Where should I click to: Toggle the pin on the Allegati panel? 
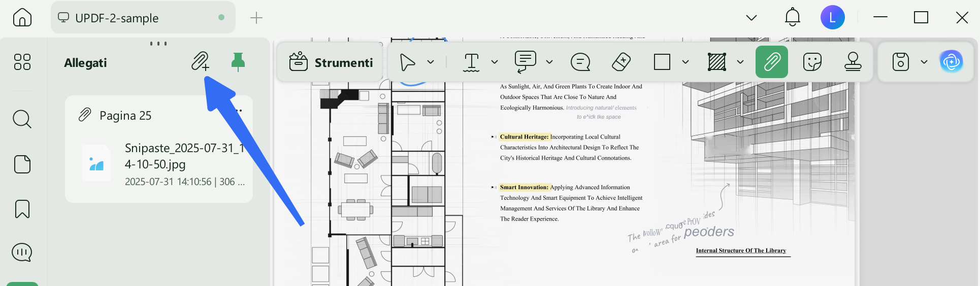coord(238,62)
